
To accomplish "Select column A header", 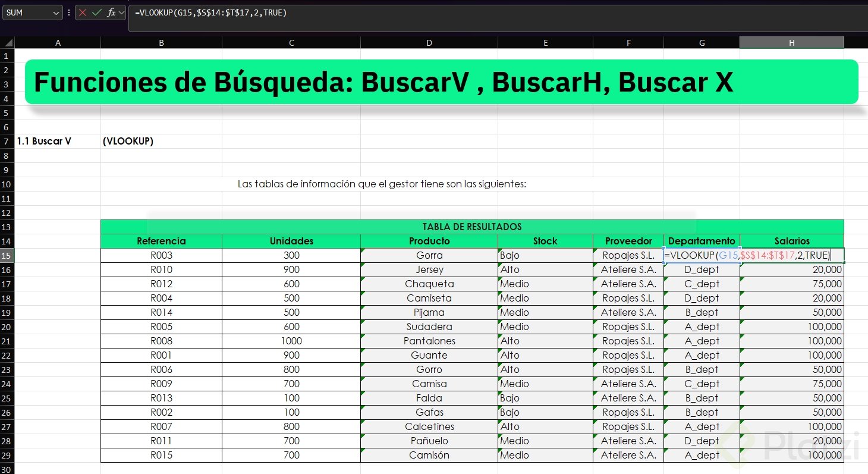I will (58, 43).
